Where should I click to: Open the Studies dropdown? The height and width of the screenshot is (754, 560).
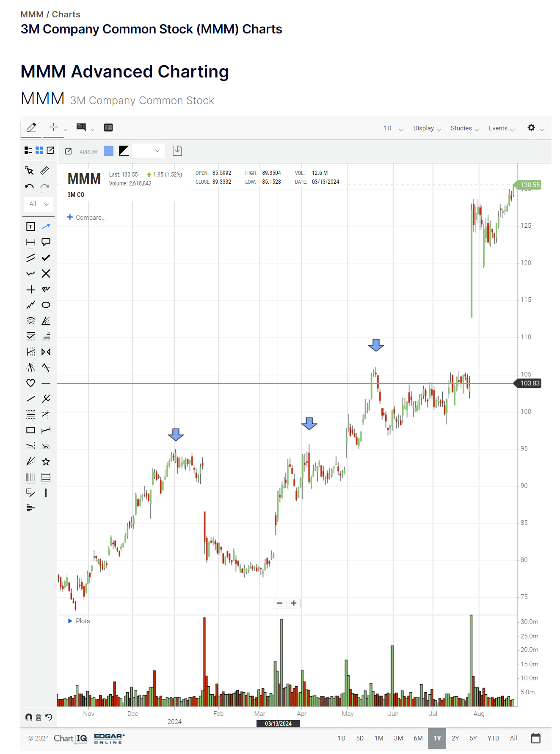pos(465,128)
